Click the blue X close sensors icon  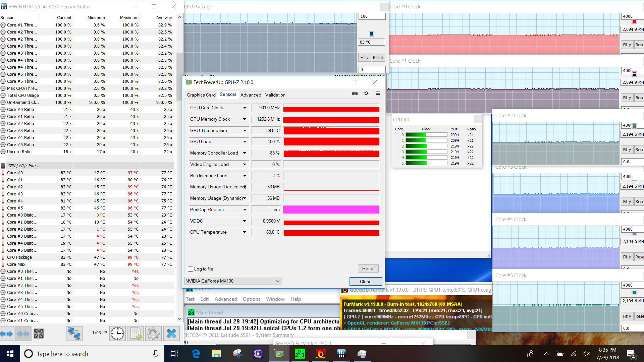171,334
